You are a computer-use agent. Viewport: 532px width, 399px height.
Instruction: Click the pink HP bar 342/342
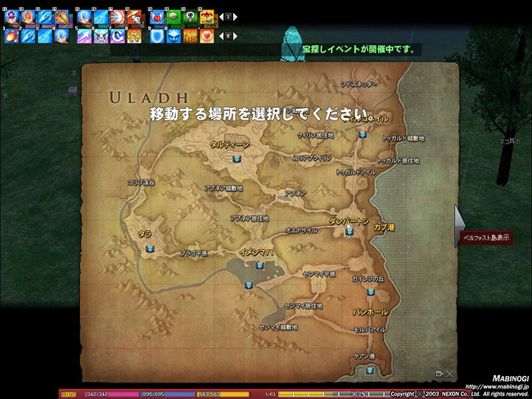112,394
